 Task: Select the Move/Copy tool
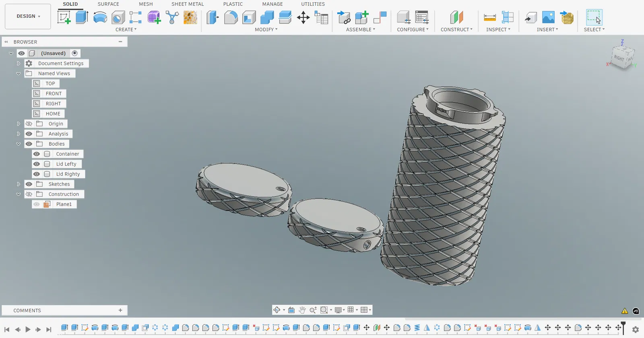[x=303, y=18]
